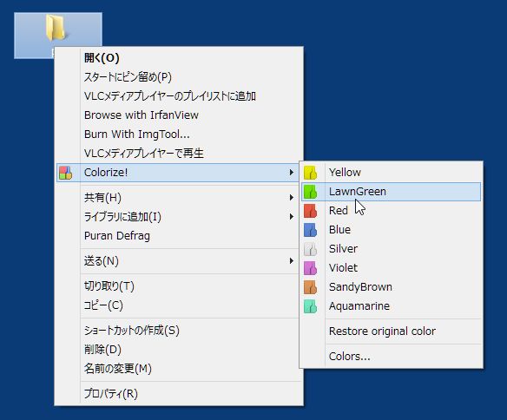
Task: Expand the ライブラリに追加(I) submenu arrow
Action: pyautogui.click(x=292, y=216)
